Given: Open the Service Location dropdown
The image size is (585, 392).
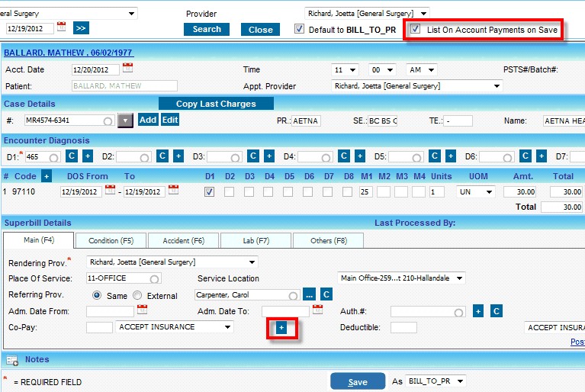Looking at the screenshot, I should tap(400, 278).
